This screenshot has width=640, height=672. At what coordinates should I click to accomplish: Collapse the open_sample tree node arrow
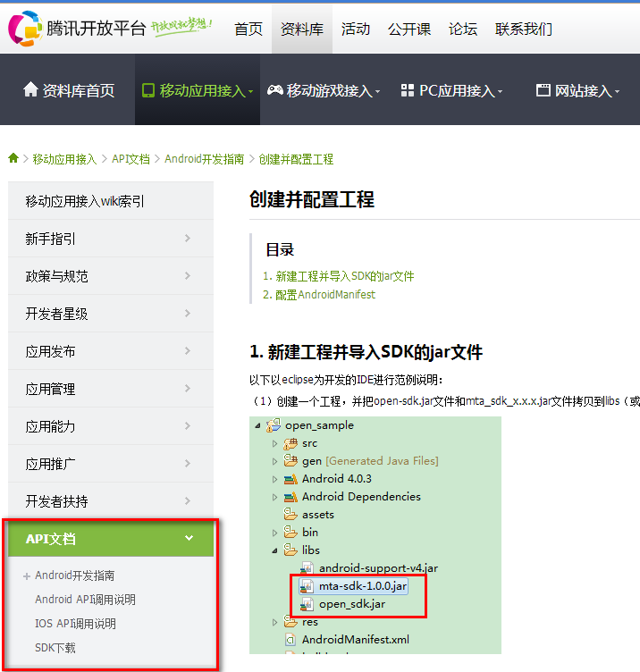[257, 425]
